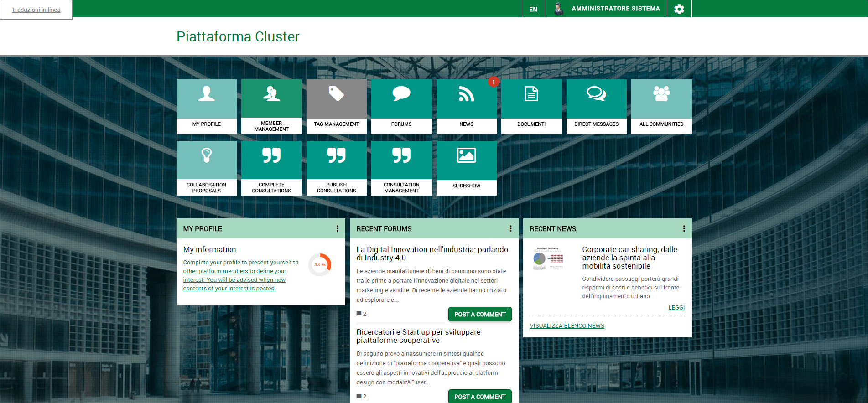Click the Complete your profile link

coord(240,275)
